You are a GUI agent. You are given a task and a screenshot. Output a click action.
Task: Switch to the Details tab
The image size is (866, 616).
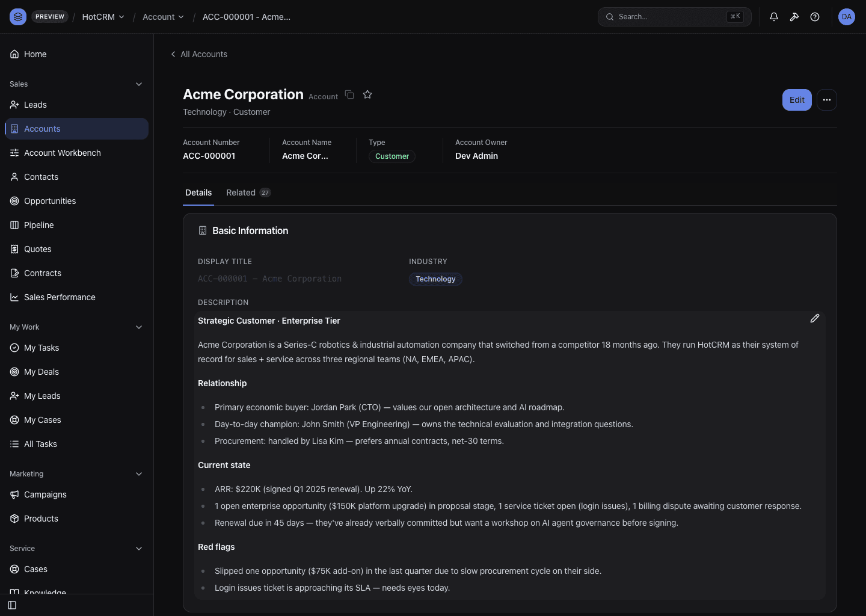pyautogui.click(x=198, y=192)
